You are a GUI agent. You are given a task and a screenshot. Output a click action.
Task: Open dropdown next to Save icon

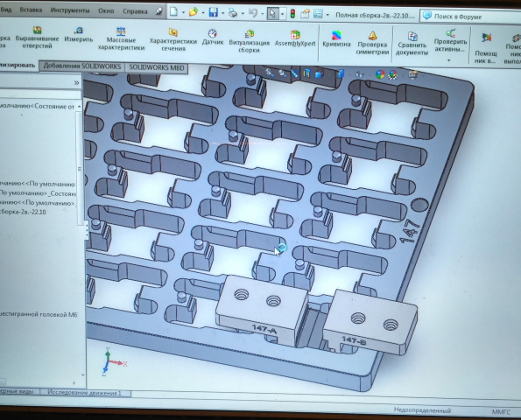point(222,13)
